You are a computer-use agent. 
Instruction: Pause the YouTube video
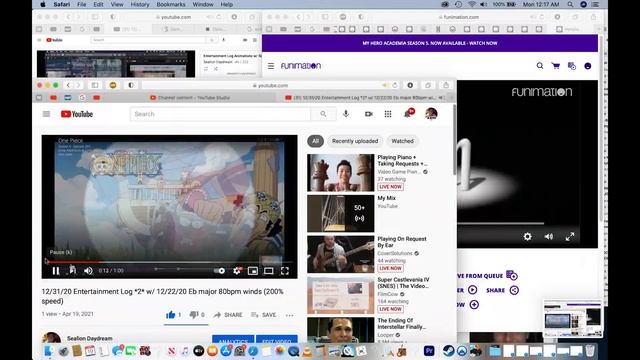click(x=56, y=271)
